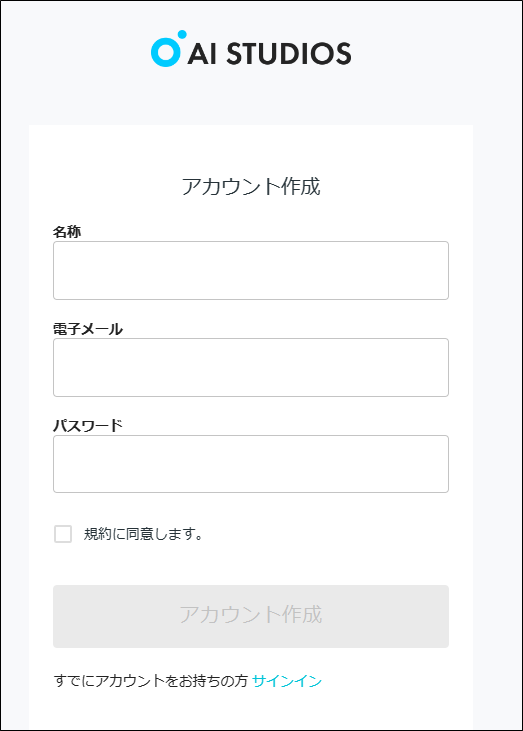Click the 規約に同意します label text
523x731 pixels.
(x=143, y=534)
